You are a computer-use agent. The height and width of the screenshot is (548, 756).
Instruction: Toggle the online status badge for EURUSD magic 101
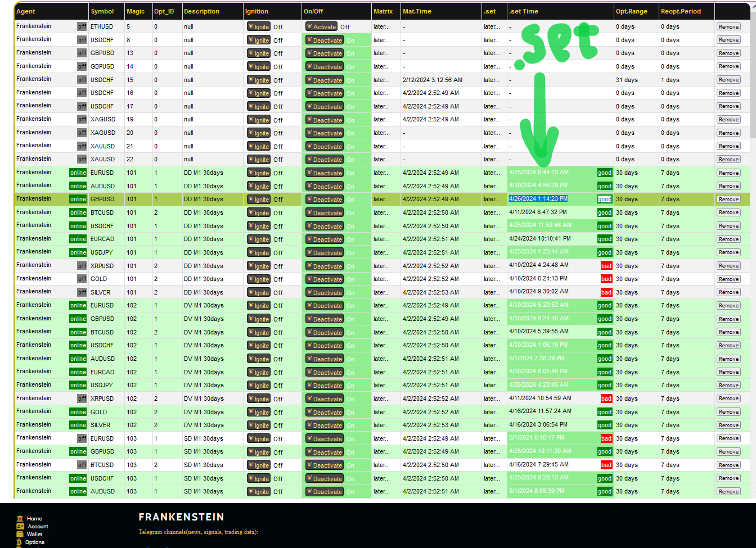tap(78, 173)
